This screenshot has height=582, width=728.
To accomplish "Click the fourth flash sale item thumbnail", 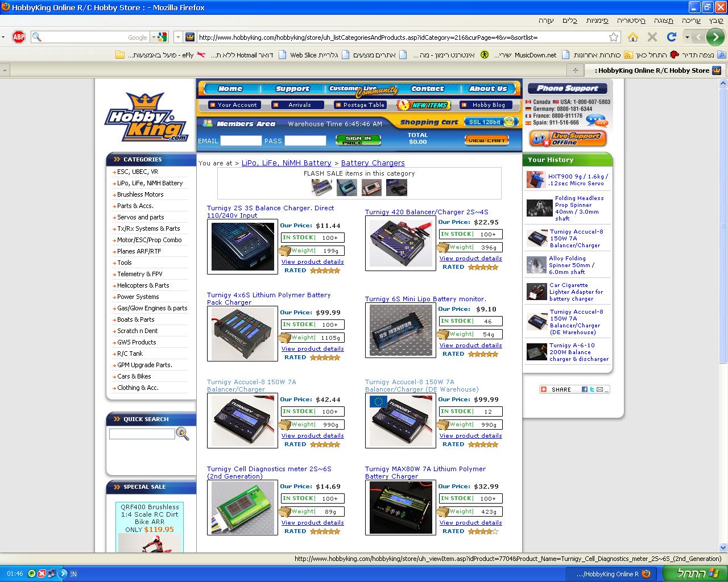I will point(396,187).
